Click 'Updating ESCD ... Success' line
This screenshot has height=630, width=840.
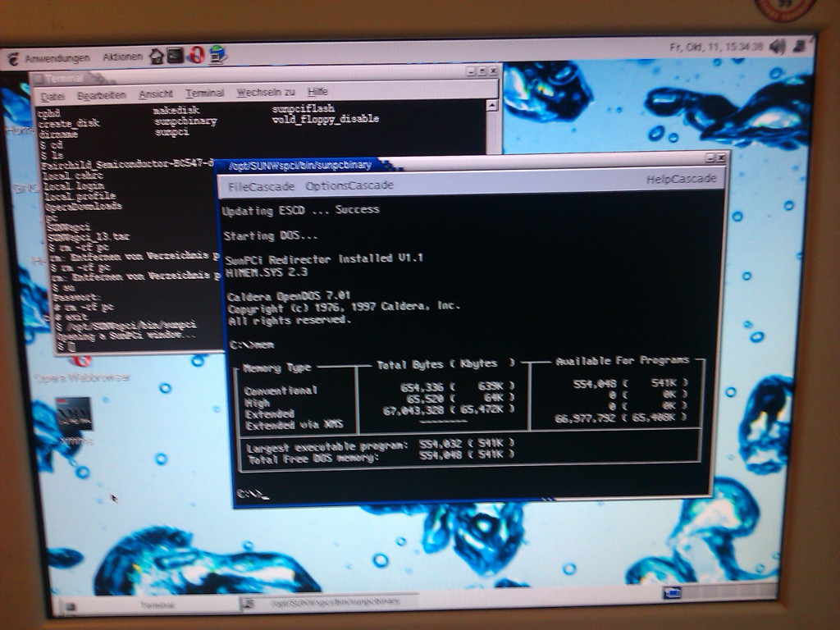[x=300, y=210]
